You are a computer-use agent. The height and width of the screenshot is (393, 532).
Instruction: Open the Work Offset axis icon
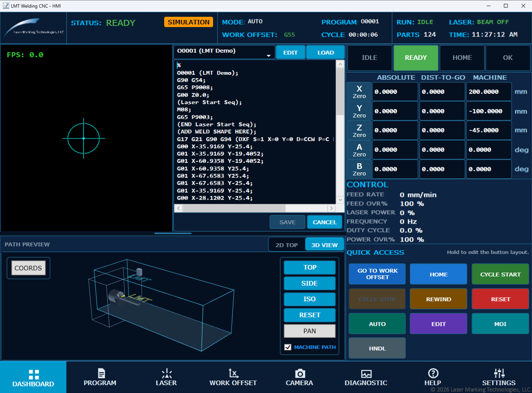coord(233,373)
